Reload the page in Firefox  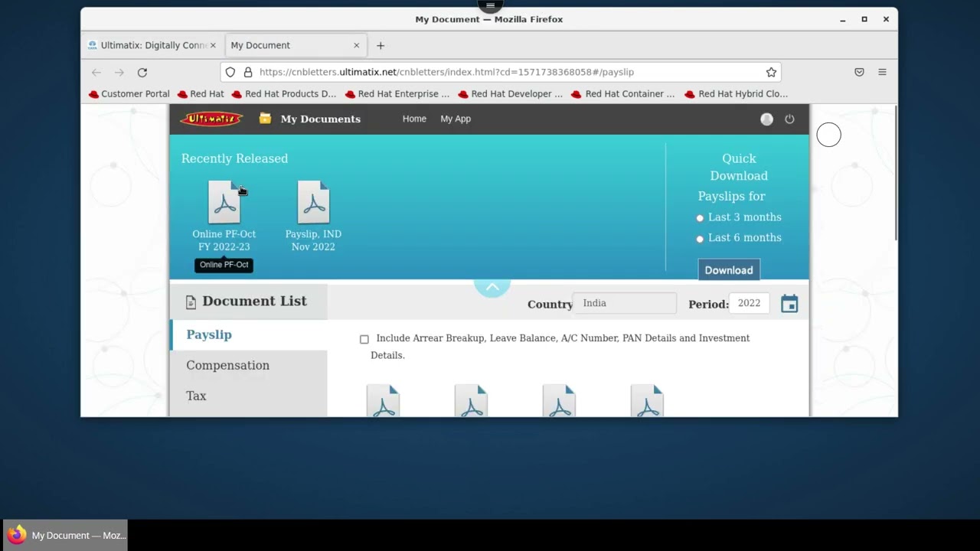coord(142,72)
